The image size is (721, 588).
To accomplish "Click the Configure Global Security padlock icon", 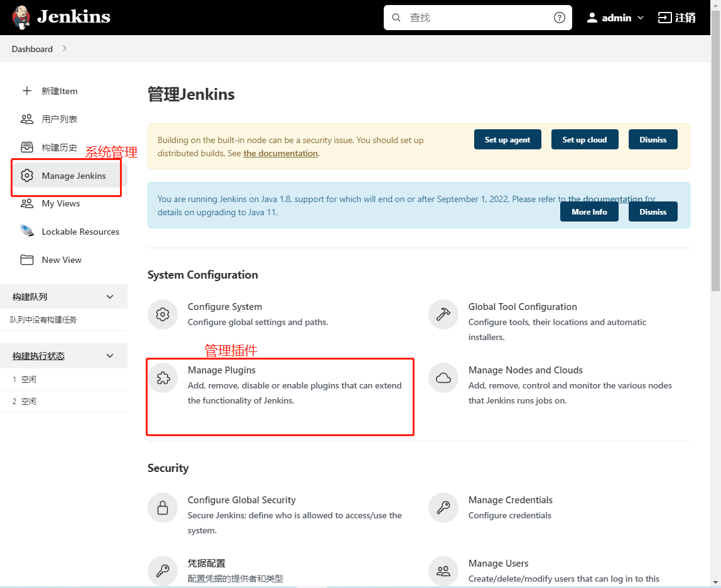I will coord(163,508).
